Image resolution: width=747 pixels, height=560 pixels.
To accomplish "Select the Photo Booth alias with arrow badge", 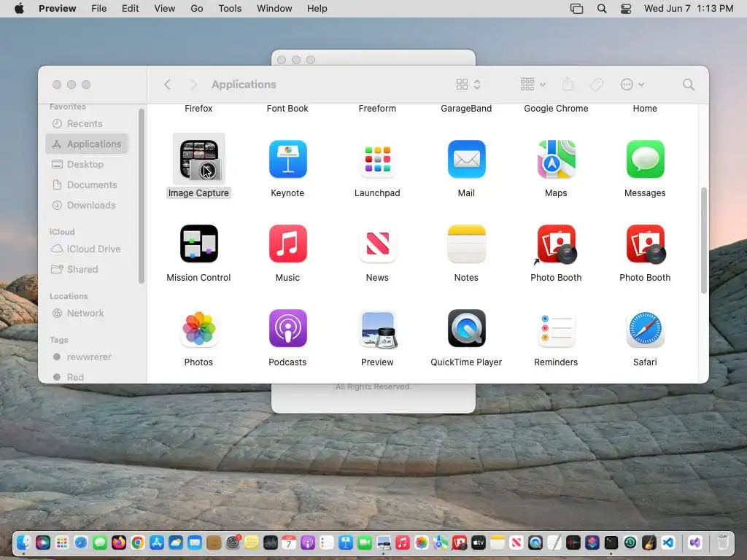I will pos(556,244).
